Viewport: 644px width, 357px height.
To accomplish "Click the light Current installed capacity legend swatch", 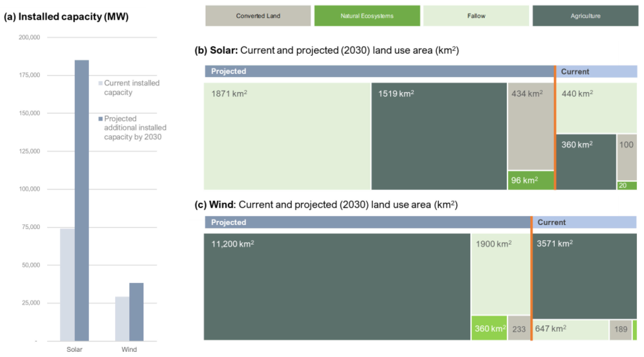I will tap(101, 83).
